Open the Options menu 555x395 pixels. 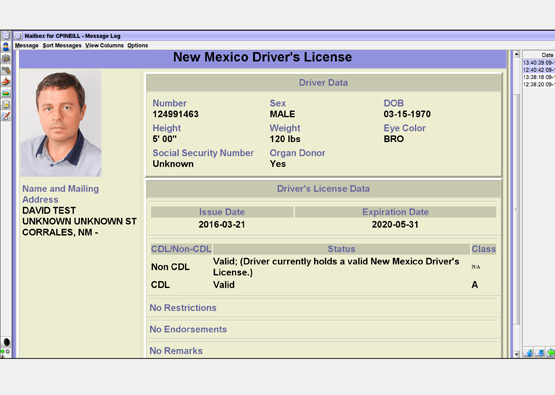point(138,45)
